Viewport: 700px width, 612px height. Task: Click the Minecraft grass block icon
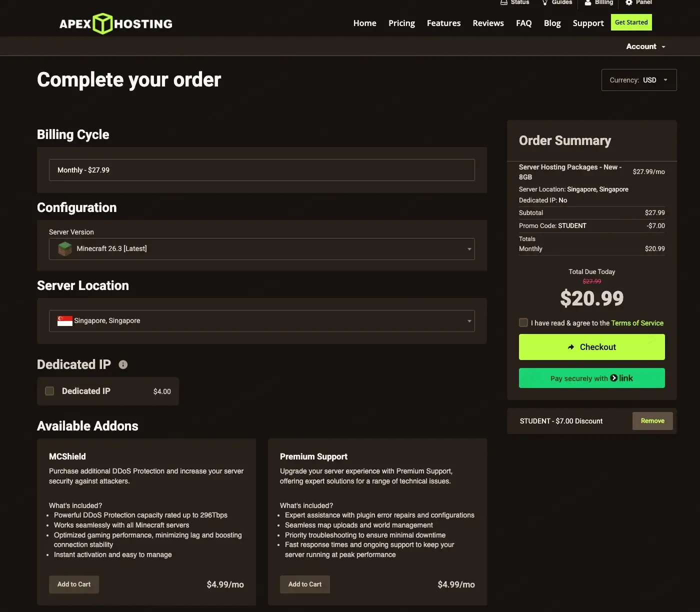point(65,248)
